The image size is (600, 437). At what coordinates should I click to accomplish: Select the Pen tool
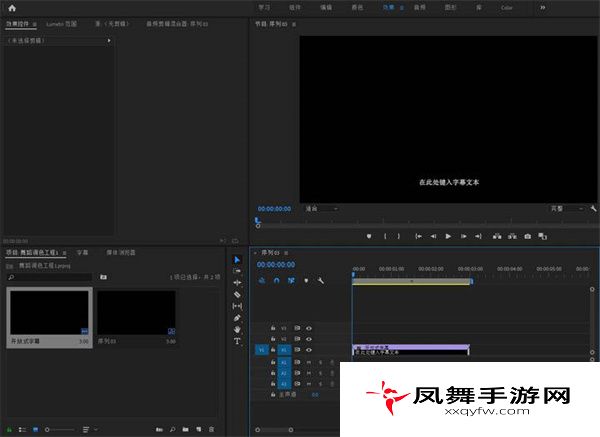237,318
